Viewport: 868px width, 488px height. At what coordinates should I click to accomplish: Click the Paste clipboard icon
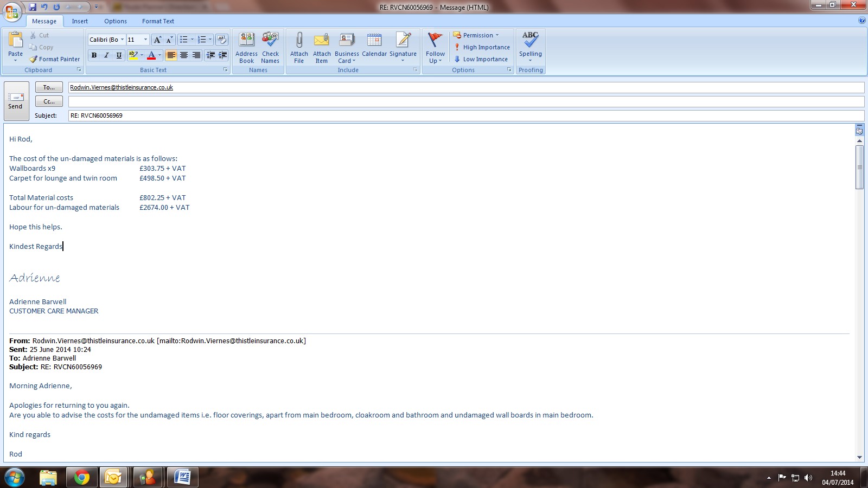click(16, 41)
